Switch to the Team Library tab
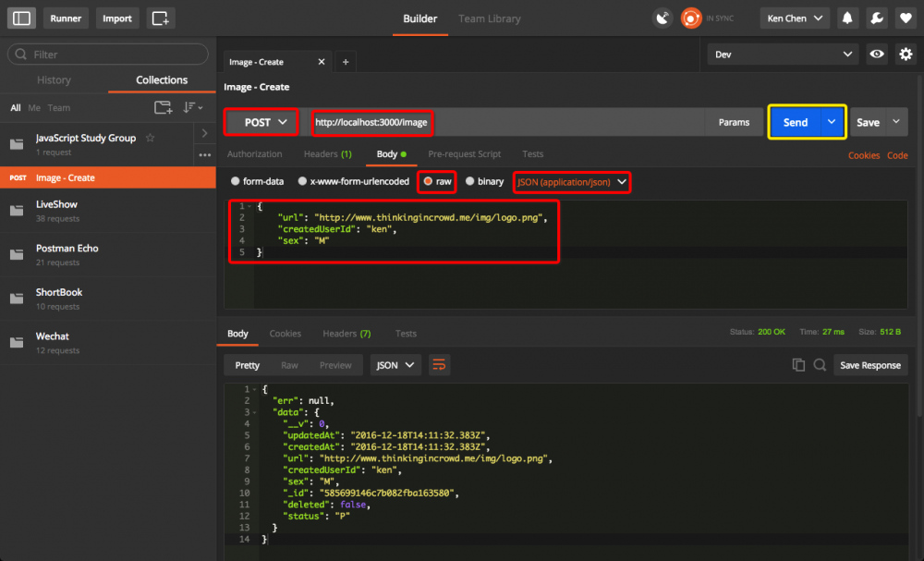 pyautogui.click(x=489, y=18)
